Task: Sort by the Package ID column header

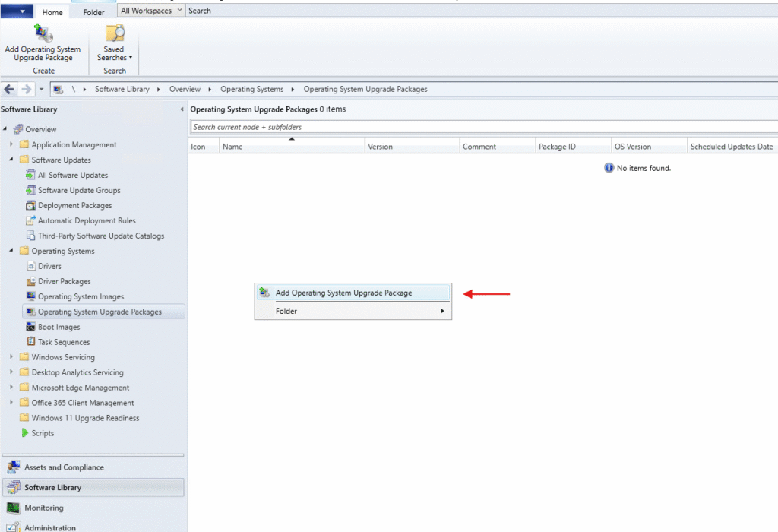Action: pos(557,147)
